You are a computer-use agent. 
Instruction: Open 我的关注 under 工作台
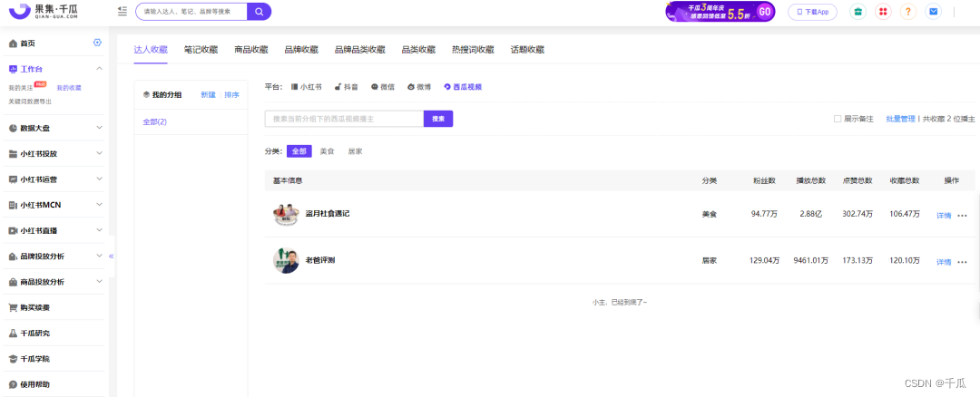point(19,88)
